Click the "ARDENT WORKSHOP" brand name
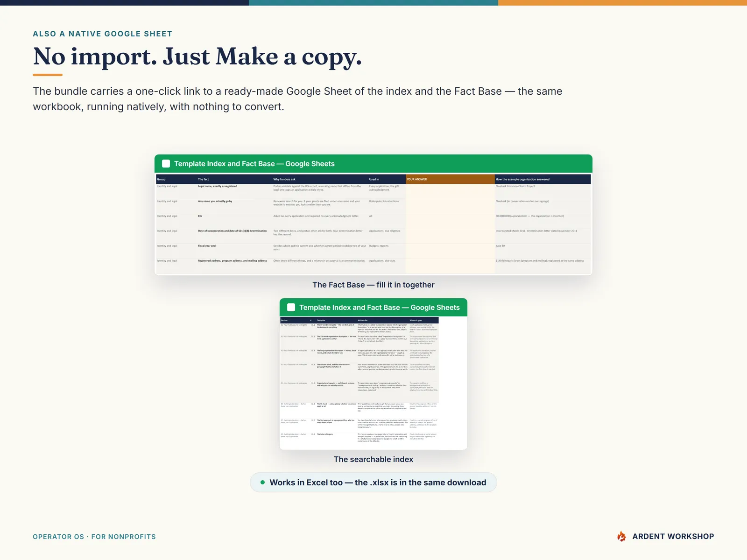The height and width of the screenshot is (560, 747). (673, 536)
